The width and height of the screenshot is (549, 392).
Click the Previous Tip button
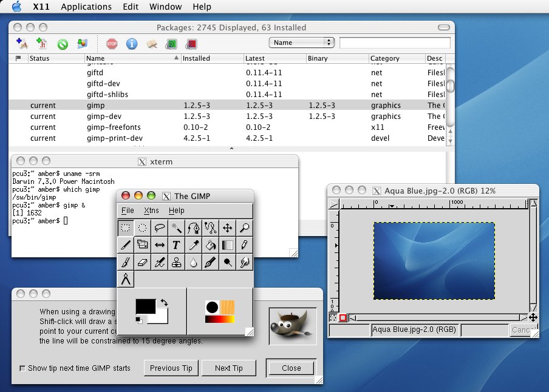point(171,368)
